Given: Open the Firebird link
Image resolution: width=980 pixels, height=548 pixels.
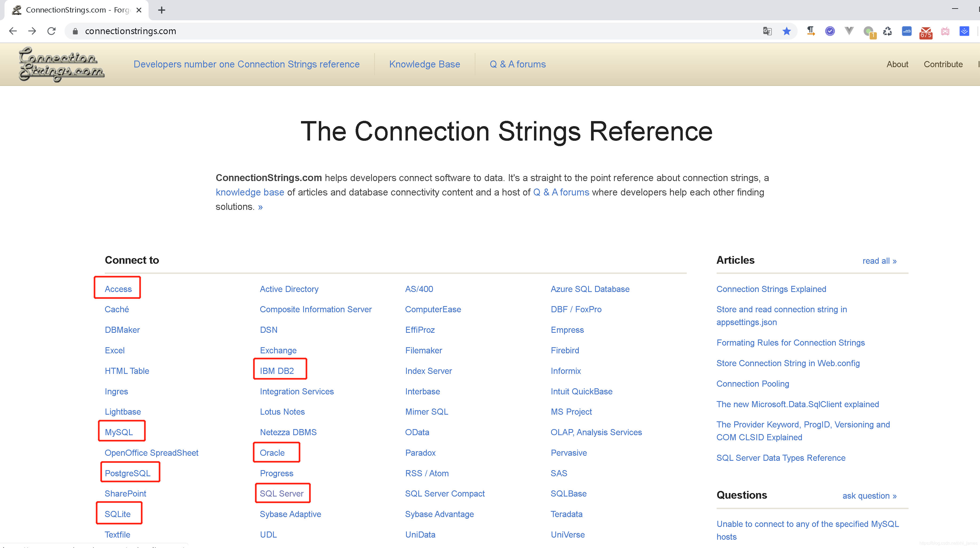Looking at the screenshot, I should click(x=565, y=350).
